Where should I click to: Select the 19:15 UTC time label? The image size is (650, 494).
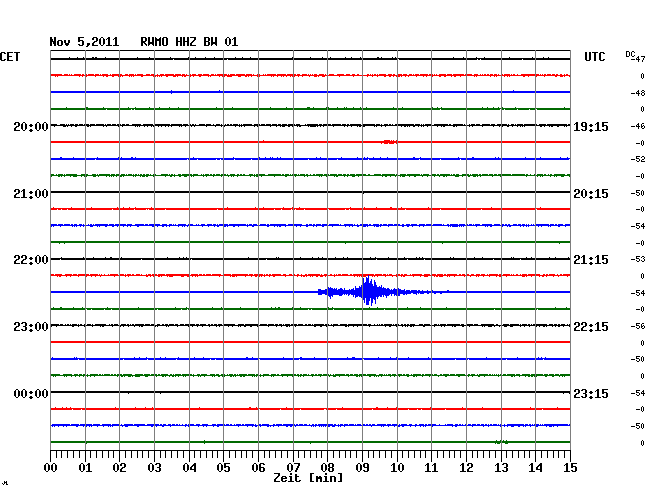point(591,126)
